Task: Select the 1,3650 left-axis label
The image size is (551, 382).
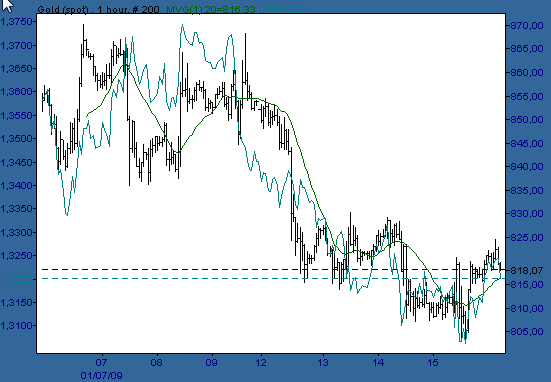Action: (17, 69)
